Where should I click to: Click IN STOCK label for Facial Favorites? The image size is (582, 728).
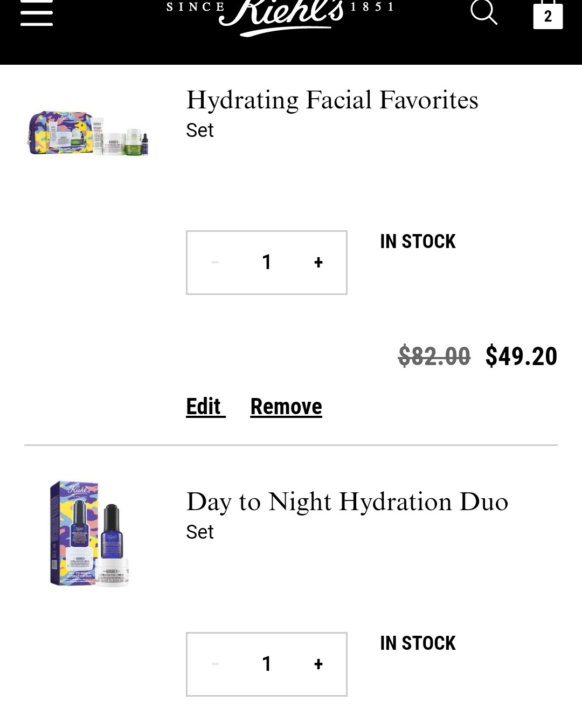418,242
